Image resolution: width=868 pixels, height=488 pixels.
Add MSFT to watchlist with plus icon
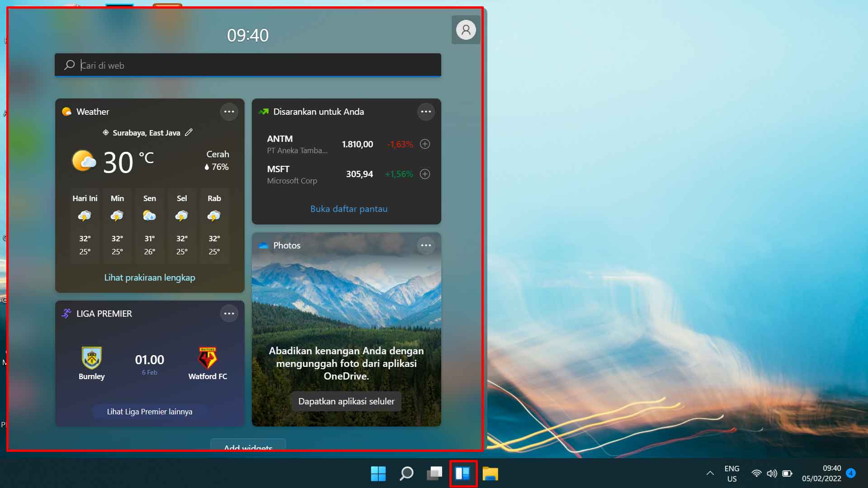(425, 174)
